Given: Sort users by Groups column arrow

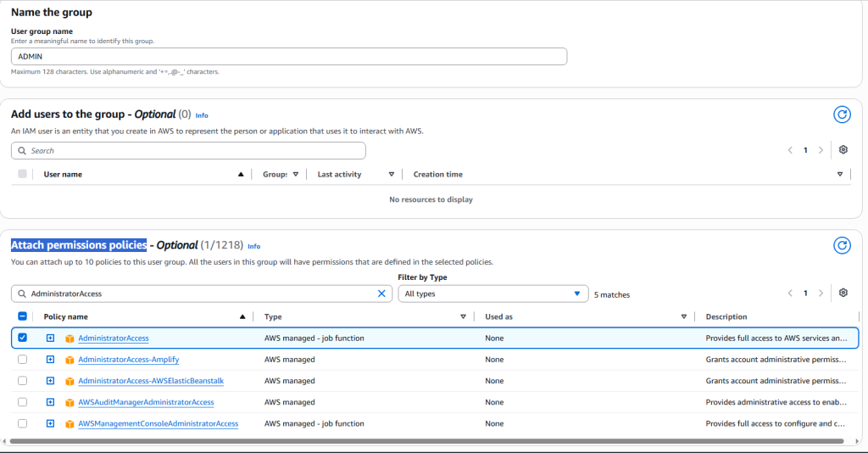Looking at the screenshot, I should (296, 175).
